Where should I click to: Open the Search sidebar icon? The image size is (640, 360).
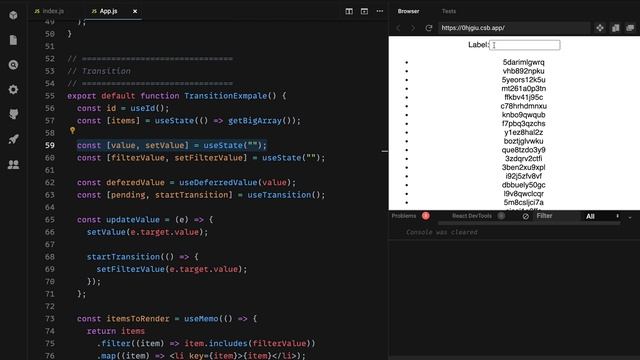click(13, 65)
